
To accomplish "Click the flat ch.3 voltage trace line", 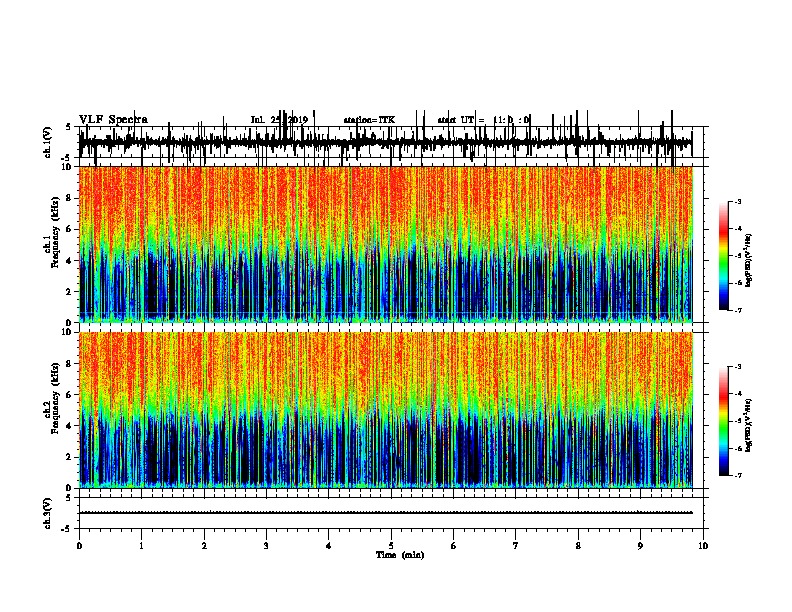I will pos(386,513).
